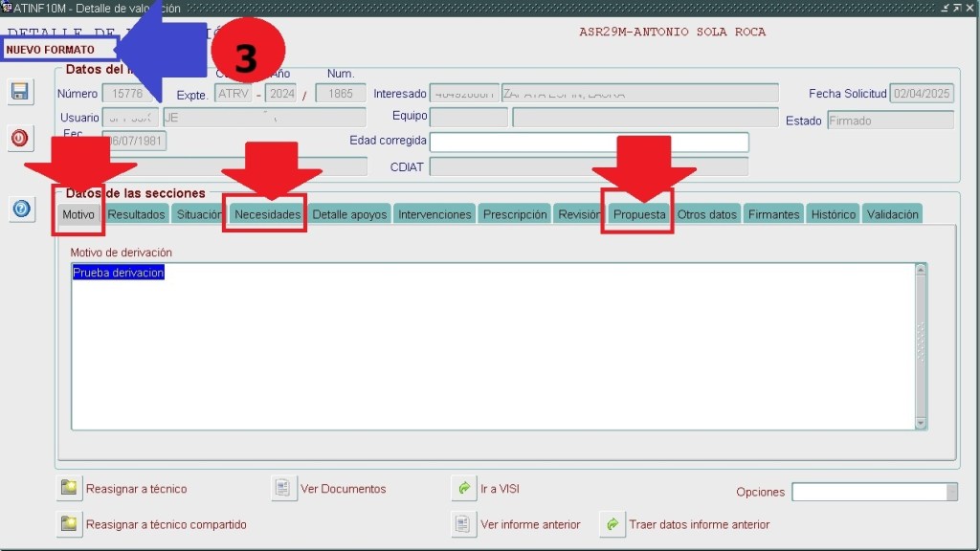Click the Reasignar a técnico folder icon
This screenshot has height=551, width=980.
pos(69,489)
